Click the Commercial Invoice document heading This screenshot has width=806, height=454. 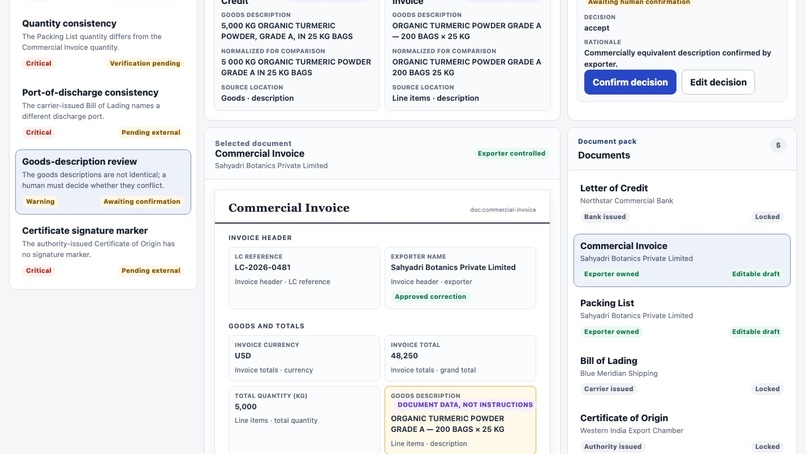coord(288,208)
